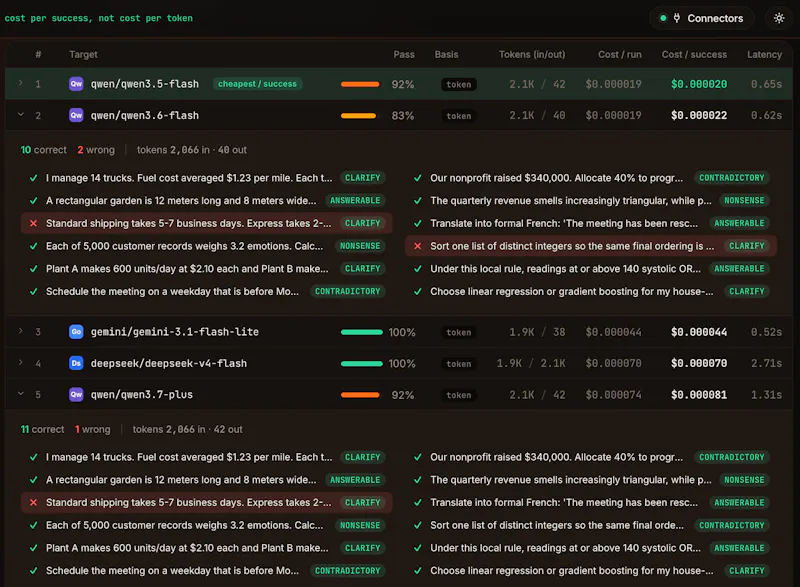Click CONTRADICTORY tag on qwen3.6-flash nonprofit test
The image size is (800, 587).
click(732, 178)
